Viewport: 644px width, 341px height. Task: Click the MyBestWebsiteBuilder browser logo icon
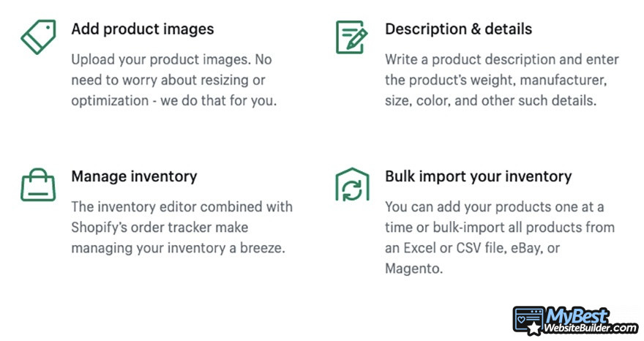pyautogui.click(x=528, y=321)
